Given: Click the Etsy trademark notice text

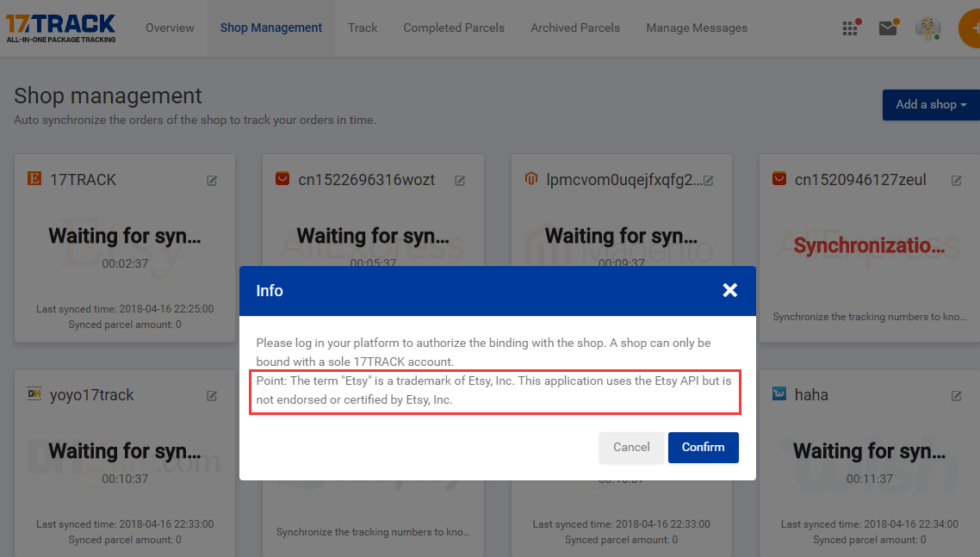Looking at the screenshot, I should point(493,390).
